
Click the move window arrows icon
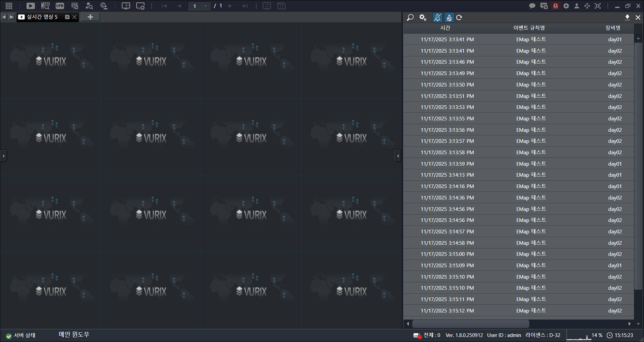(x=587, y=6)
